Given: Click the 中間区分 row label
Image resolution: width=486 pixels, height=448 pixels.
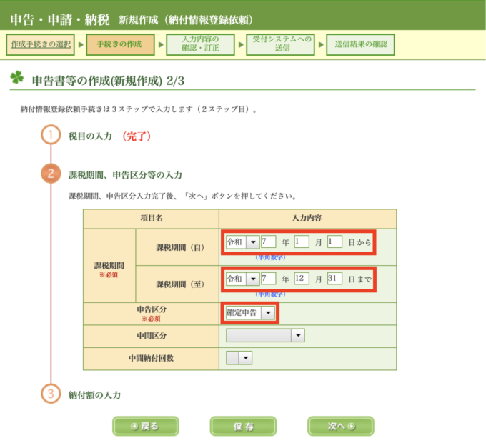Looking at the screenshot, I should (x=152, y=336).
